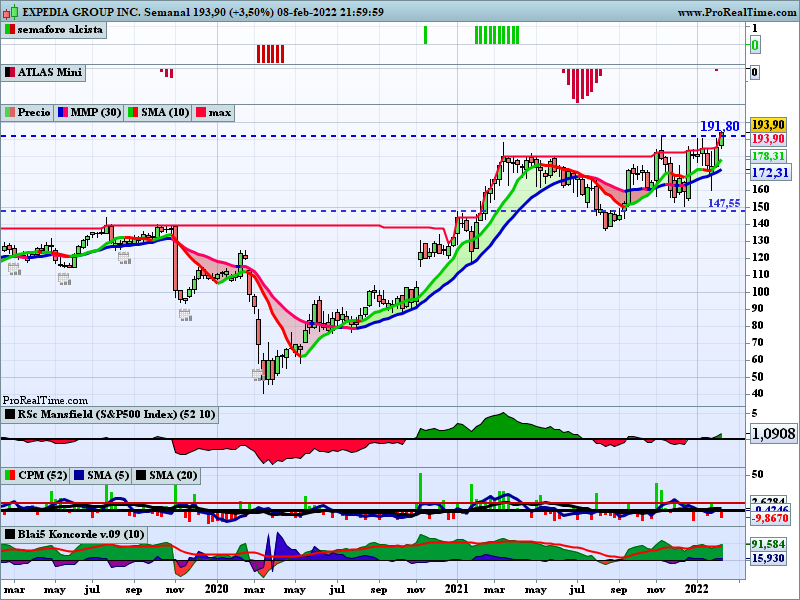Click the 1,0908 Mansfield value tag
The height and width of the screenshot is (600, 800).
(x=773, y=434)
